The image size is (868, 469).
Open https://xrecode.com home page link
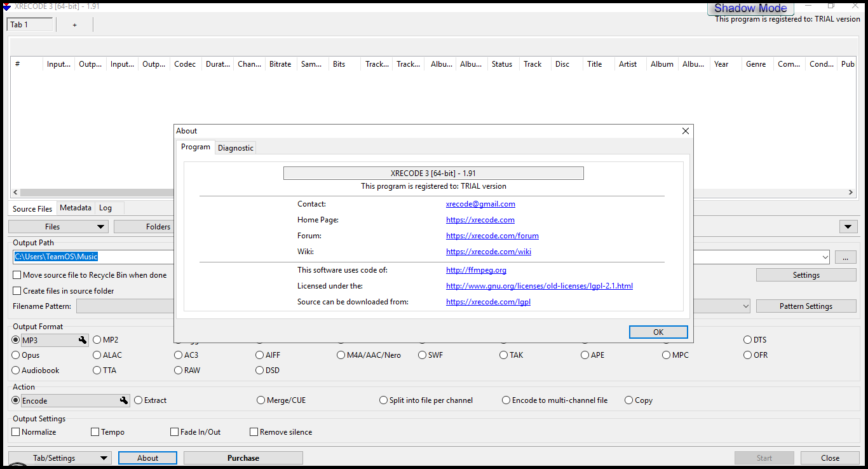(480, 220)
